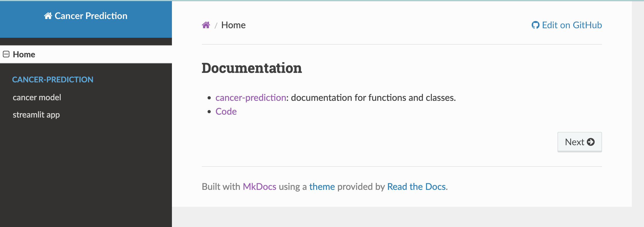Click the Home breadcrumb text
This screenshot has height=227, width=644.
(233, 25)
